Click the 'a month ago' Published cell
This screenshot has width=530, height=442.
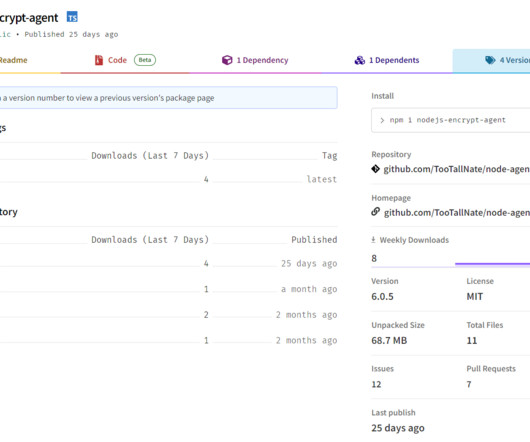(309, 289)
